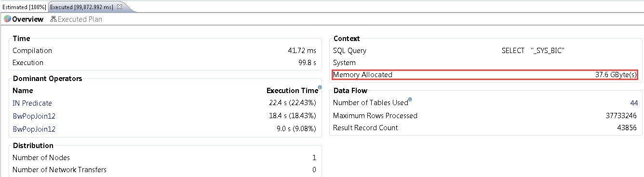Click the Execution Time column header

(x=292, y=90)
